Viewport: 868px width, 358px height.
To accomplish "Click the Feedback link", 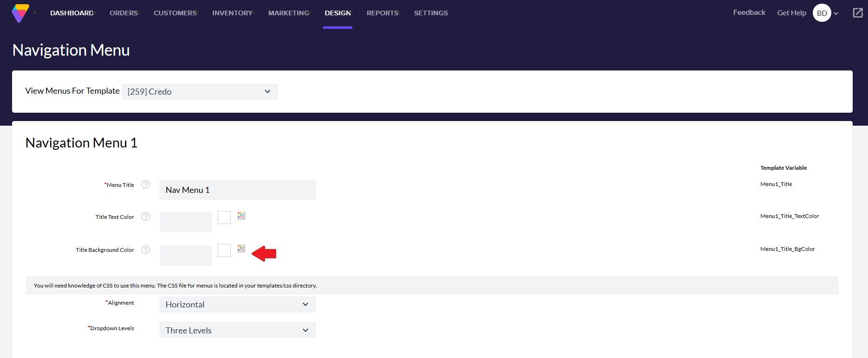I will pyautogui.click(x=749, y=13).
